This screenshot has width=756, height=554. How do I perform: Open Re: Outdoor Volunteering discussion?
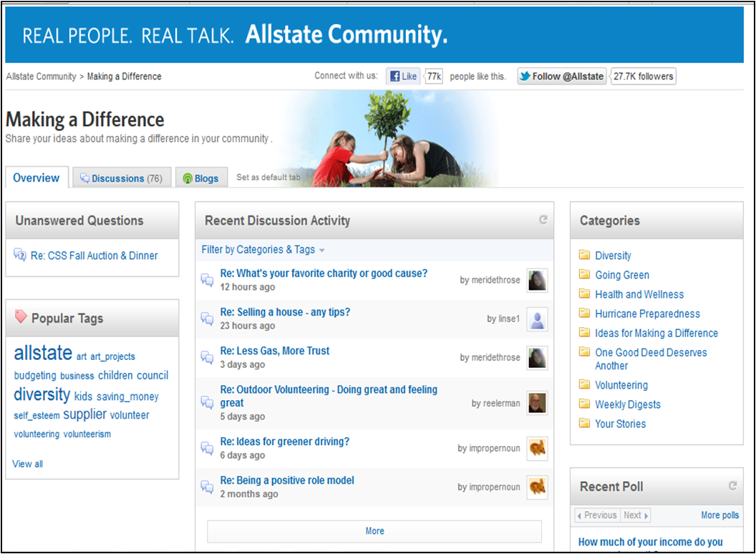[329, 396]
